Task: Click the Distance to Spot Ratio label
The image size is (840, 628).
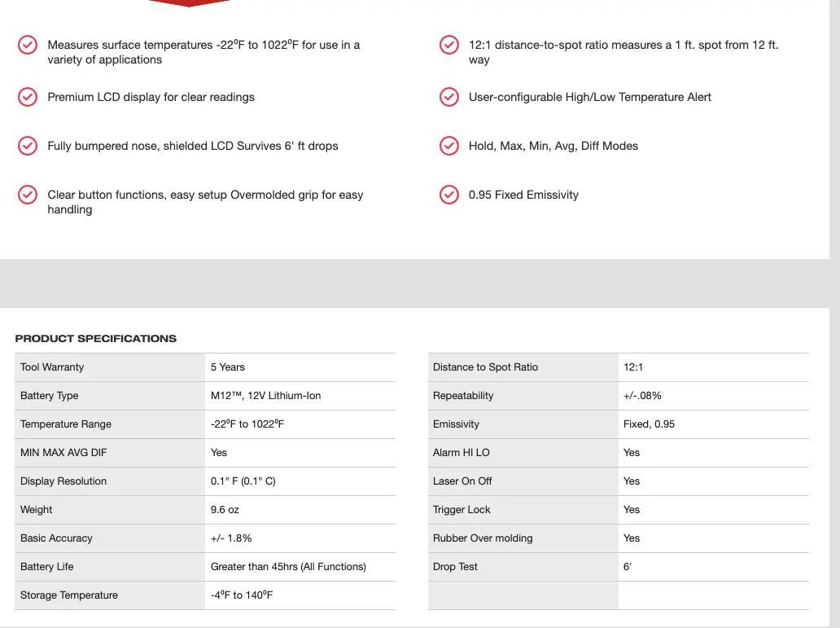Action: [485, 367]
